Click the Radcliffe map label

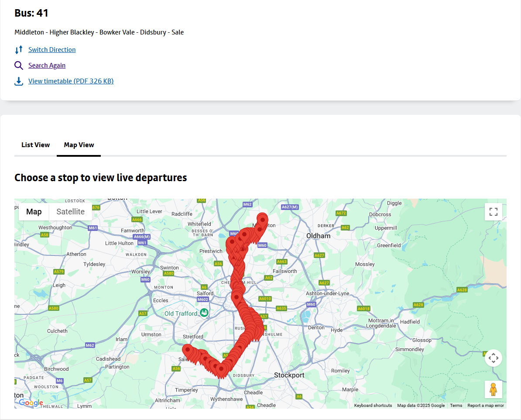[182, 214]
